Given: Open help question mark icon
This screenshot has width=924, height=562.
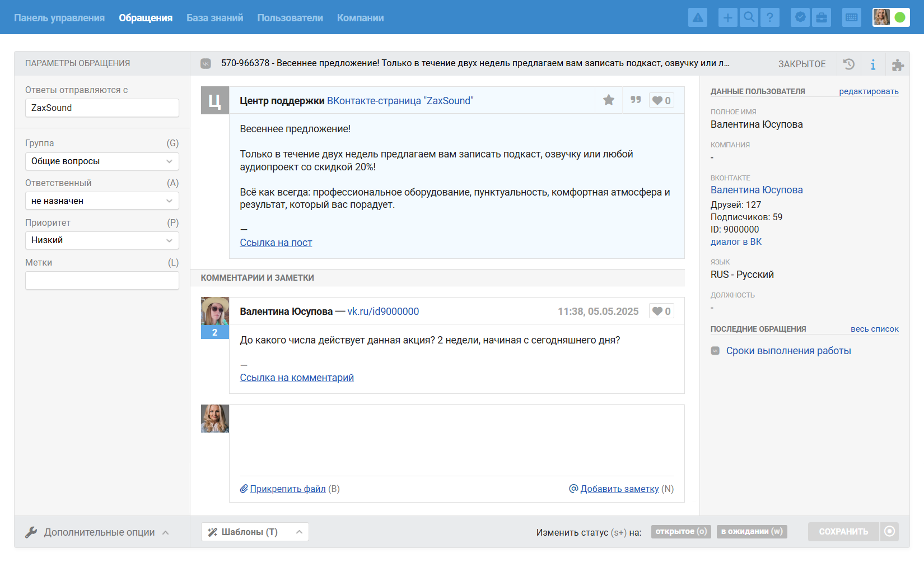Looking at the screenshot, I should 770,17.
